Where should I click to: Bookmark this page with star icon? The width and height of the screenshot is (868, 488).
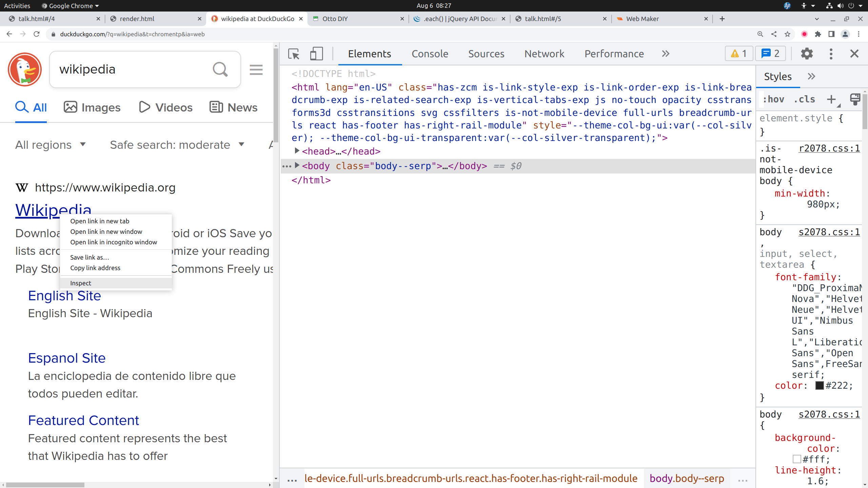(787, 34)
